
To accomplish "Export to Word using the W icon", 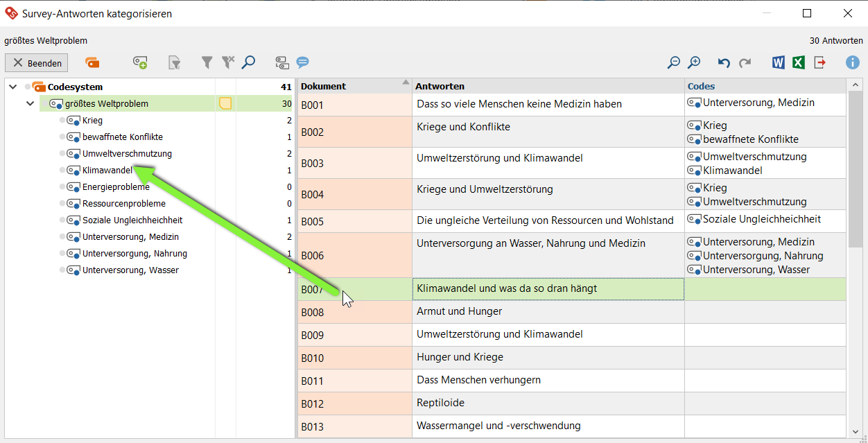I will click(779, 63).
